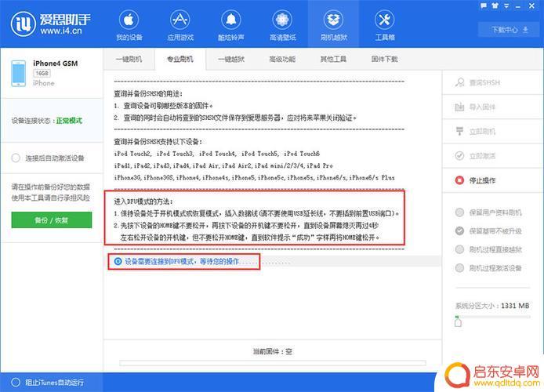Toggle the 保留基带不被升级 option
The height and width of the screenshot is (392, 544).
(x=488, y=231)
